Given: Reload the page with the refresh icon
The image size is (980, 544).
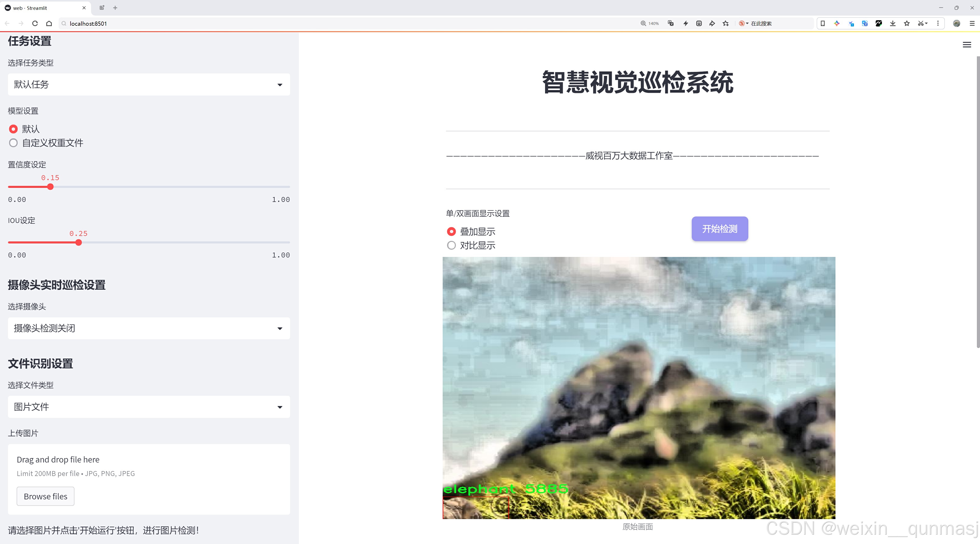Looking at the screenshot, I should click(35, 24).
